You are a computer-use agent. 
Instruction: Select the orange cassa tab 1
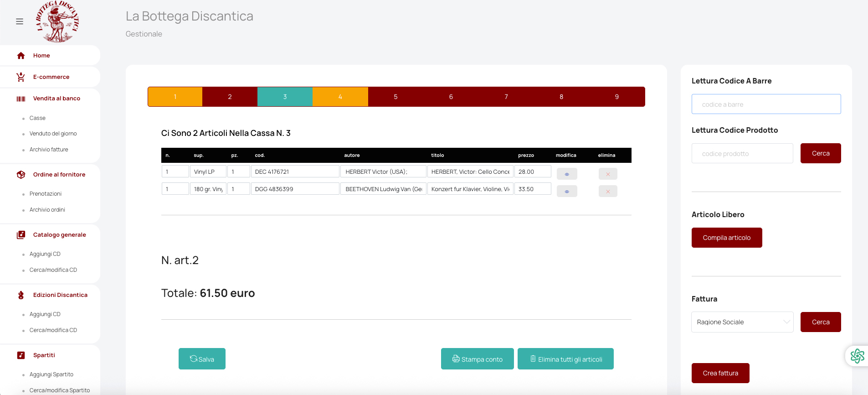tap(175, 97)
